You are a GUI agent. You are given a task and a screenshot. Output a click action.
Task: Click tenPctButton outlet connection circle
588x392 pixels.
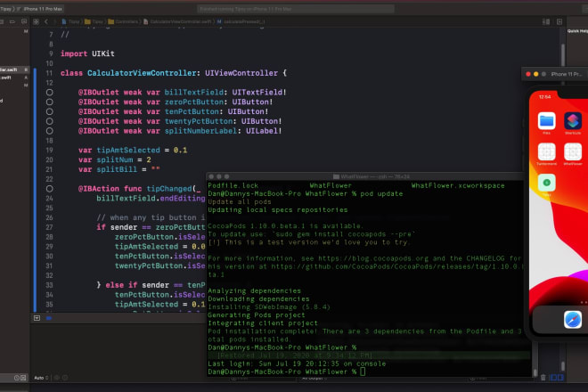tap(50, 111)
